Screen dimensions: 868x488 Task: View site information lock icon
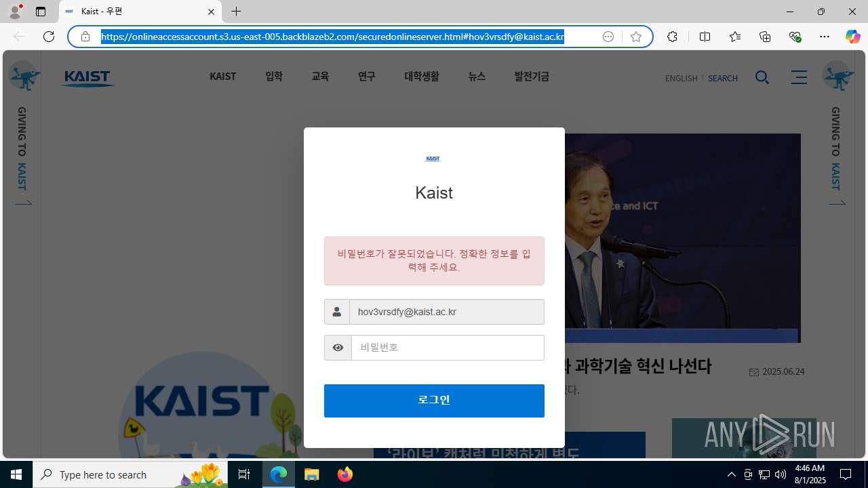[85, 37]
